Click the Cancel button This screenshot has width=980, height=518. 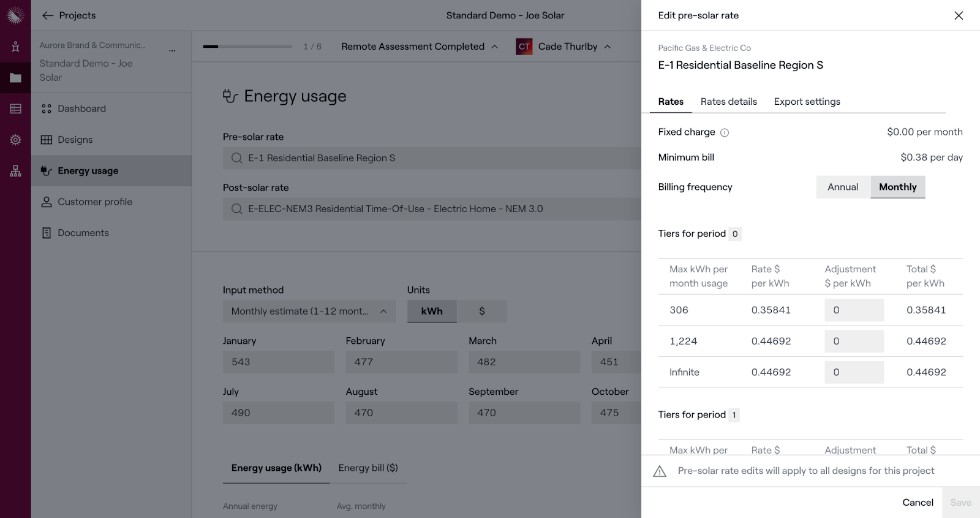(x=918, y=502)
